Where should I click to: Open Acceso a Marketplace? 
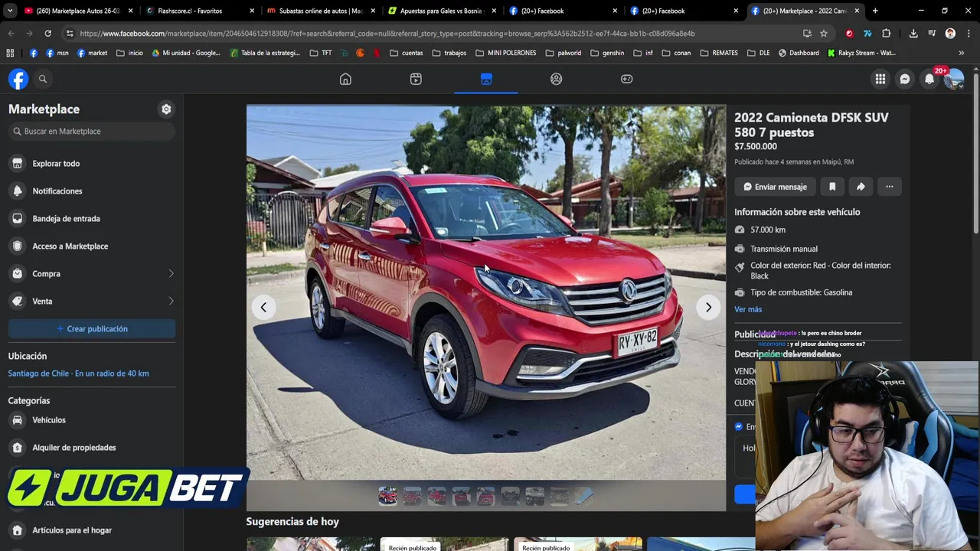92,246
